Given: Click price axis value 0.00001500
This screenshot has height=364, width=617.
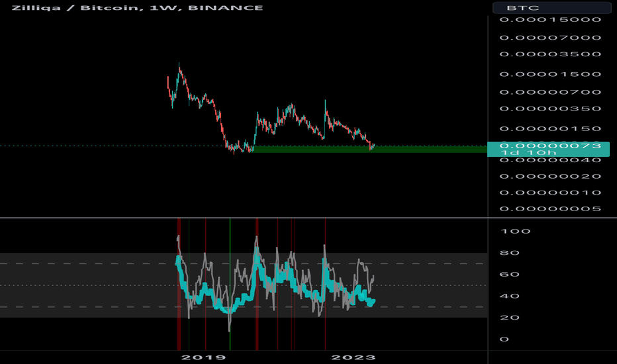Looking at the screenshot, I should tap(550, 74).
